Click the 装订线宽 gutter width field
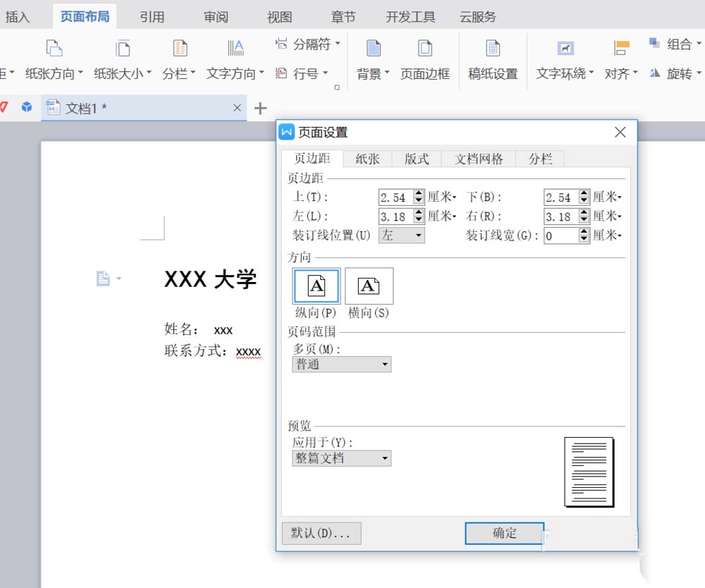This screenshot has height=588, width=705. 560,235
